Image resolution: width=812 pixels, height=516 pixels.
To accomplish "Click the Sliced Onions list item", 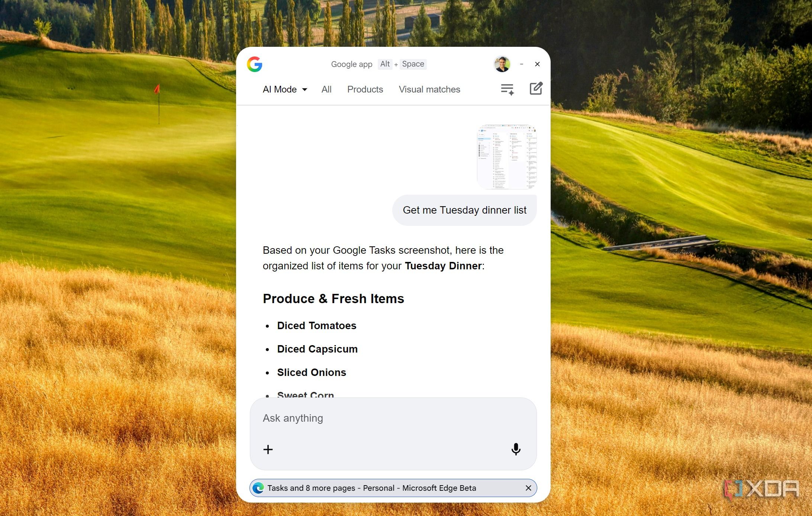I will click(312, 373).
